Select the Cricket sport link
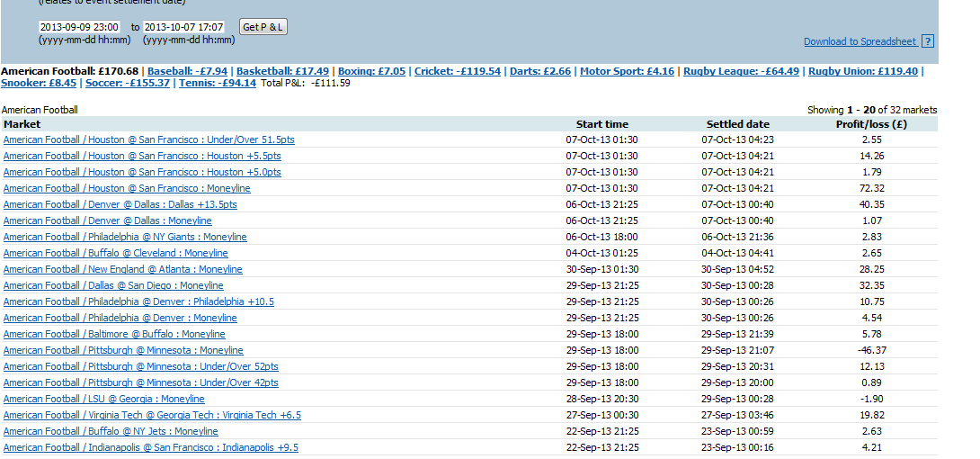The image size is (980, 459). [x=458, y=71]
